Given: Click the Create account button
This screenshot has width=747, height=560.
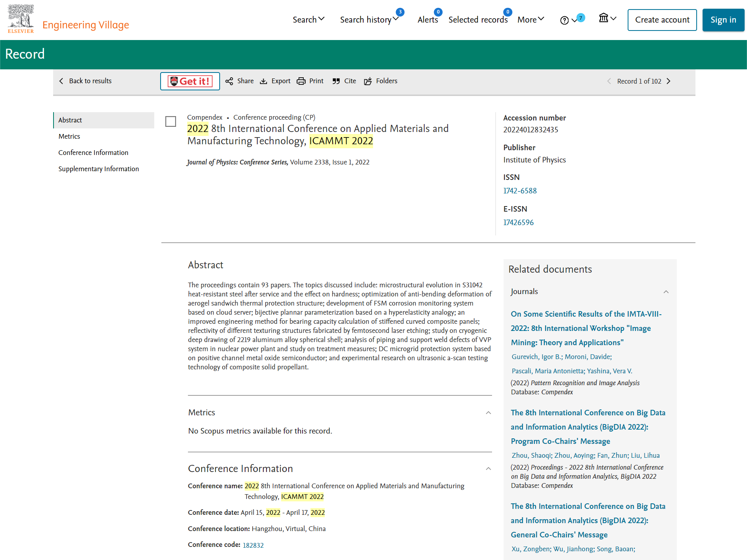Looking at the screenshot, I should (x=662, y=20).
